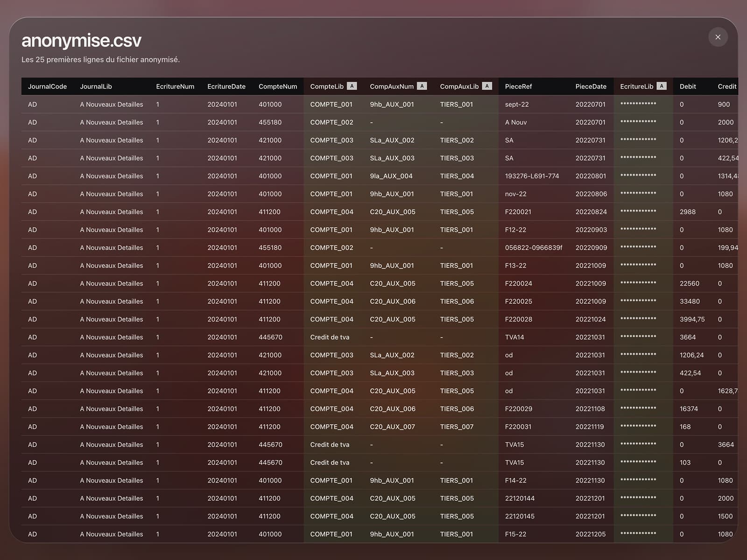Select the JournalCode column header
The height and width of the screenshot is (560, 747).
[47, 86]
